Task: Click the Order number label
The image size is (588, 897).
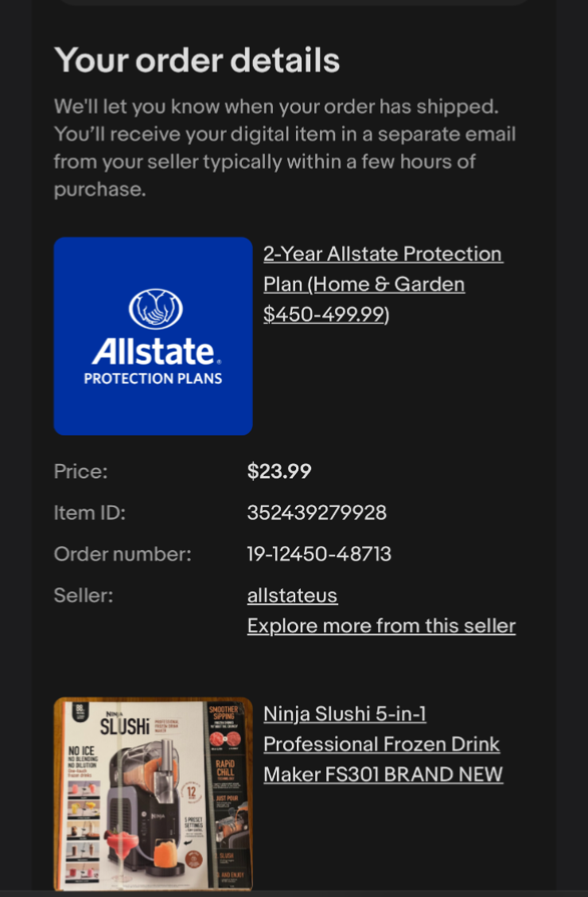Action: tap(123, 554)
